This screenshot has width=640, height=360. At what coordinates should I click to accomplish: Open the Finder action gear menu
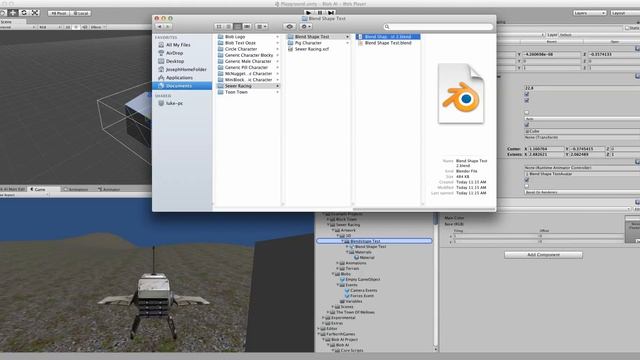[305, 27]
